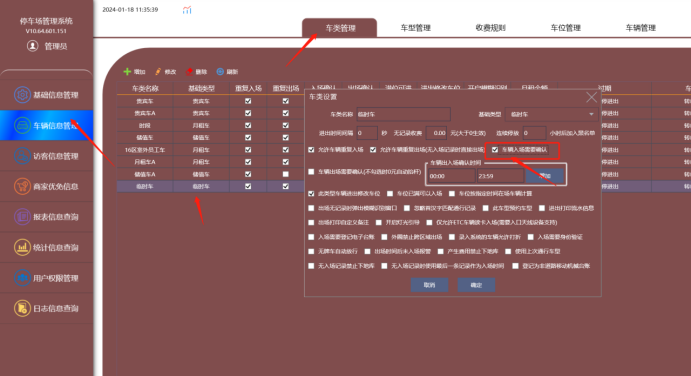Image resolution: width=691 pixels, height=376 pixels.
Task: Open 基础信息管理 in the sidebar
Action: tap(46, 95)
